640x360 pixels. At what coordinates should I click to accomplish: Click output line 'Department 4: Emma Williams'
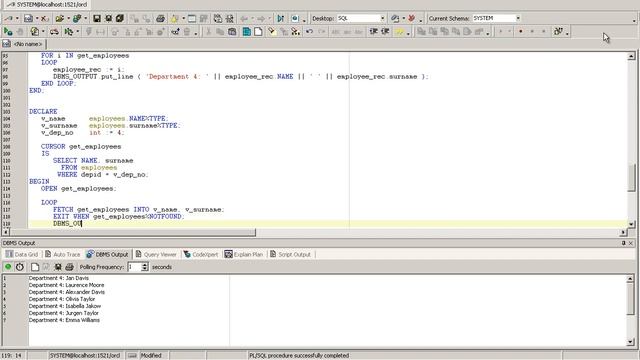click(64, 320)
